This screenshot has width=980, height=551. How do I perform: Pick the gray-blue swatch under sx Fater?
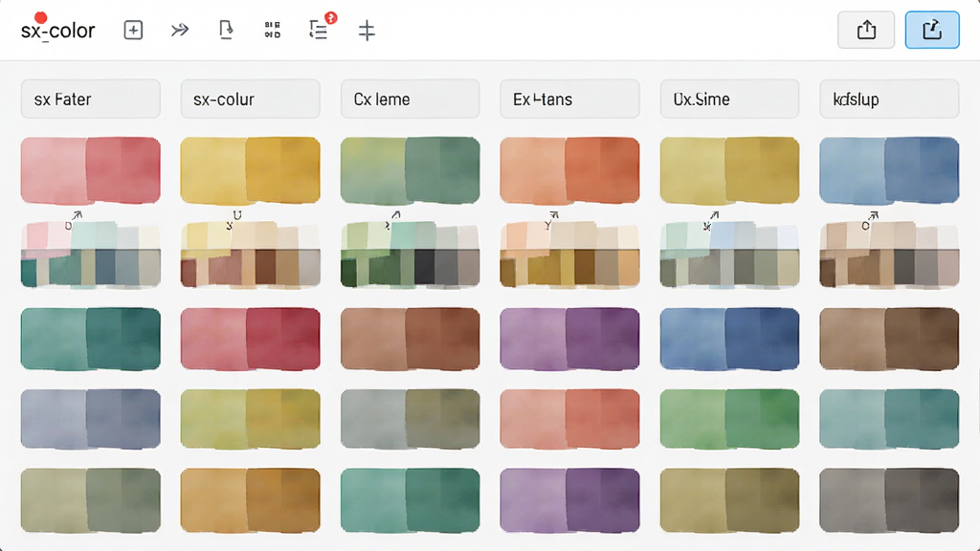pos(91,419)
